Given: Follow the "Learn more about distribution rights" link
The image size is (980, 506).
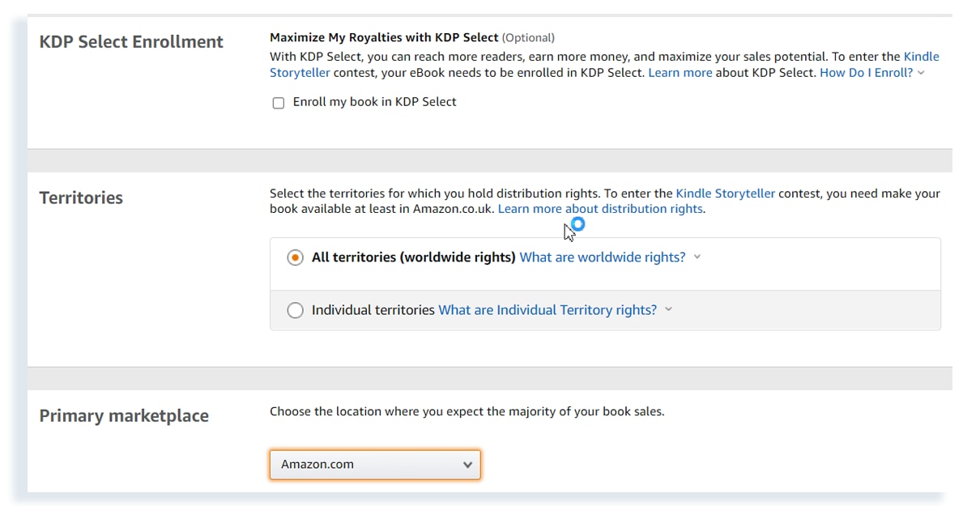Looking at the screenshot, I should [x=600, y=208].
